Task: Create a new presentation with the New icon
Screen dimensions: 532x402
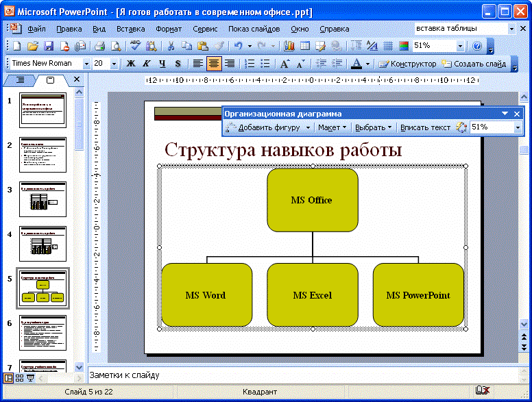Action: pos(16,46)
